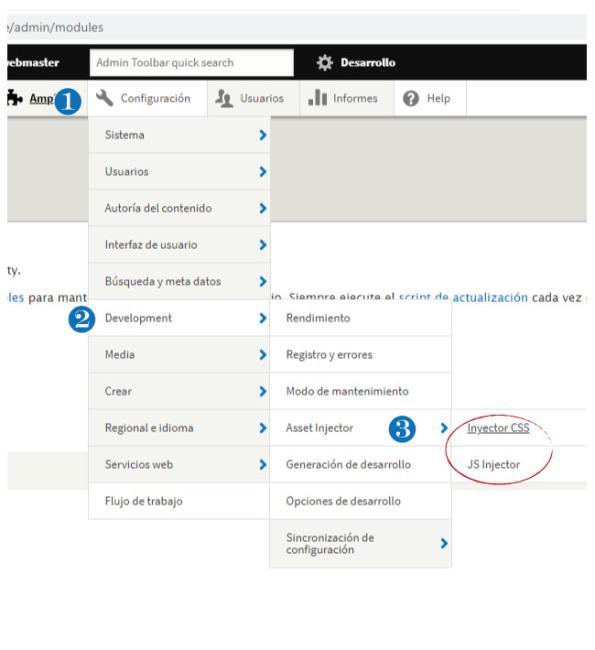Expand the Regional e idioma chevron
The image size is (595, 650).
262,428
